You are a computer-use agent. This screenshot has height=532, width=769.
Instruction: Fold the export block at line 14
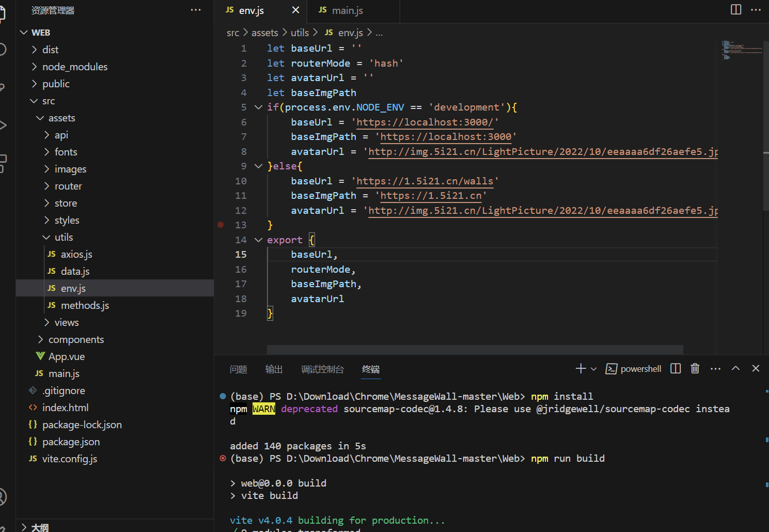click(x=258, y=240)
